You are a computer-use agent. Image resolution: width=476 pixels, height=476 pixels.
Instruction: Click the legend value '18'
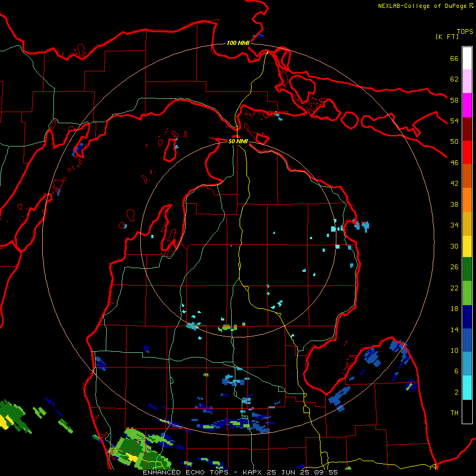click(x=454, y=309)
